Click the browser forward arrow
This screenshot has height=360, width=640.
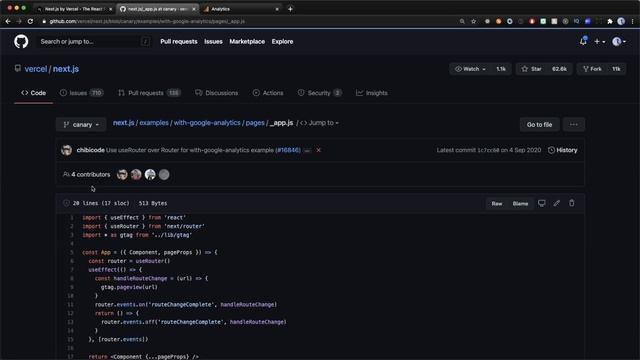tap(19, 21)
